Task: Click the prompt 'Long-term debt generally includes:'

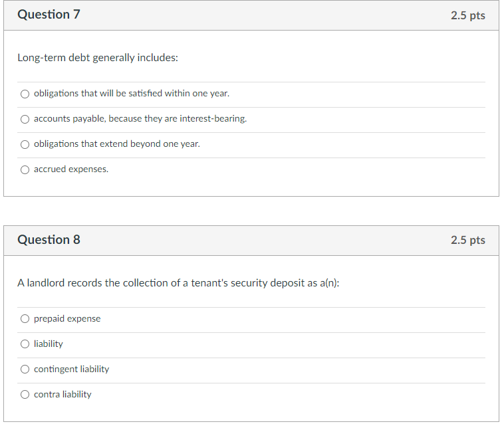Action: click(98, 58)
